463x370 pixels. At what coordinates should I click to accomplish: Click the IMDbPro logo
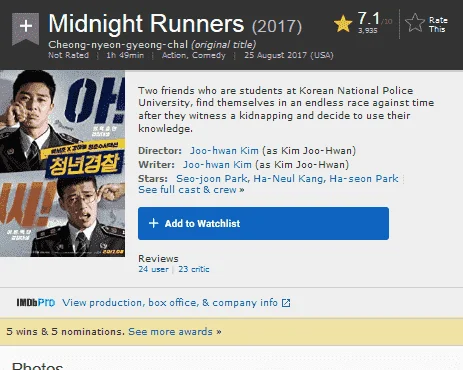point(36,303)
